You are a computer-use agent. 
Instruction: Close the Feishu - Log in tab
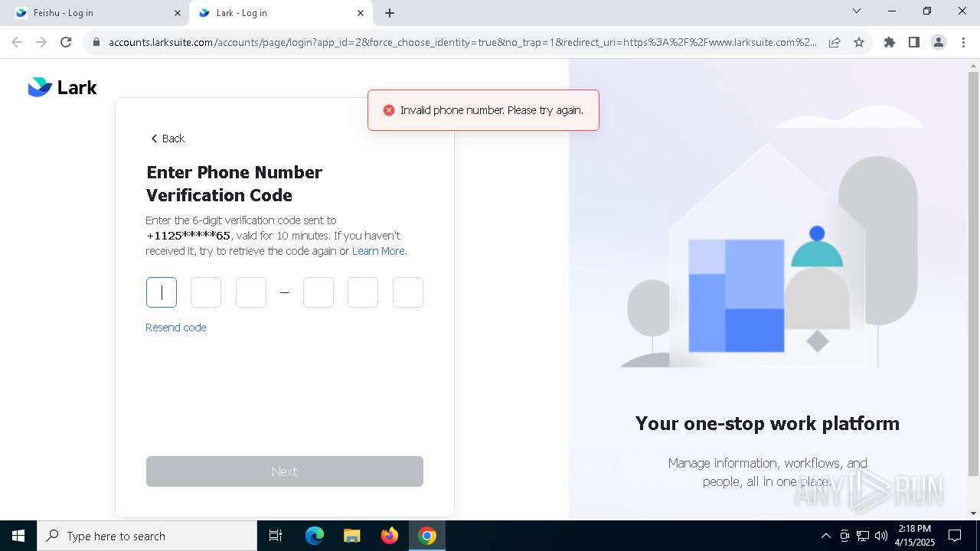click(x=178, y=13)
